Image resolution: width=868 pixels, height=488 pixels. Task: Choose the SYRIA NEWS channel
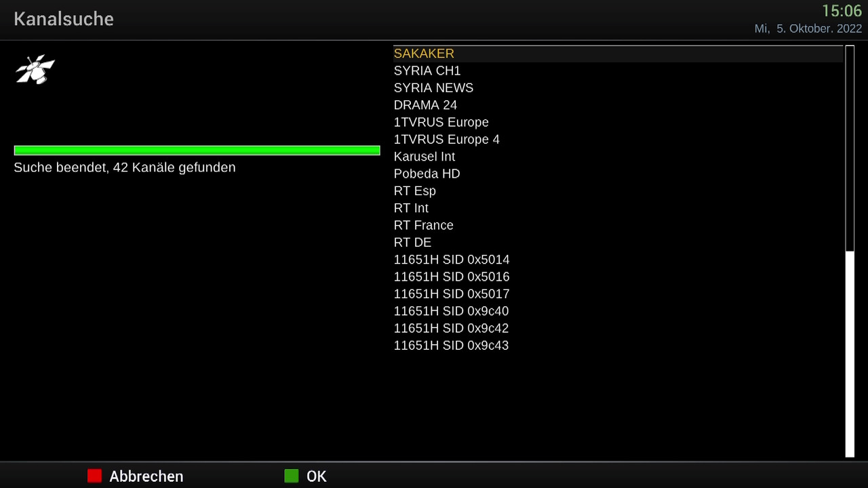[618, 88]
